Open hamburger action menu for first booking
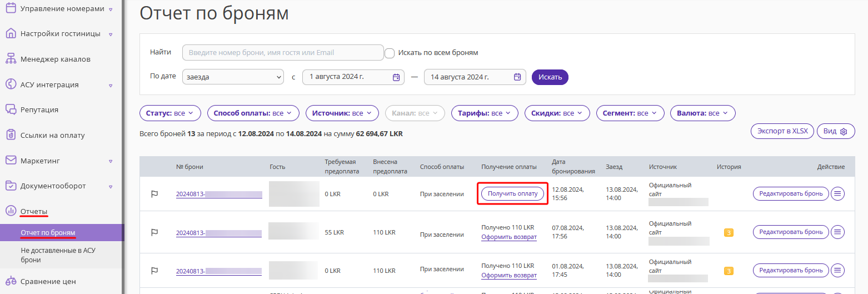 pos(837,193)
